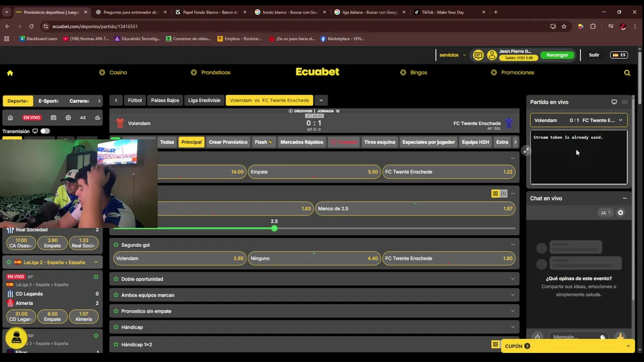Open the user profile avatar icon
644x362 pixels.
click(x=492, y=55)
